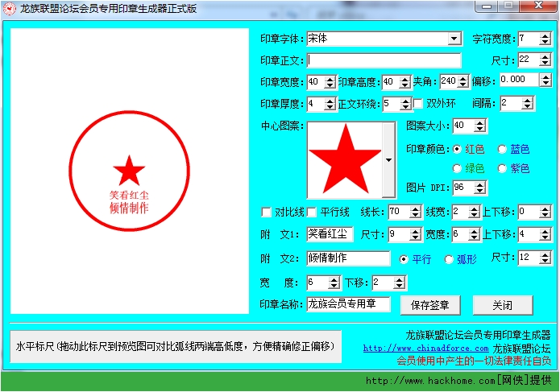Viewport: 560px width, 392px height.
Task: Choose 绿色 green seal color
Action: 458,168
